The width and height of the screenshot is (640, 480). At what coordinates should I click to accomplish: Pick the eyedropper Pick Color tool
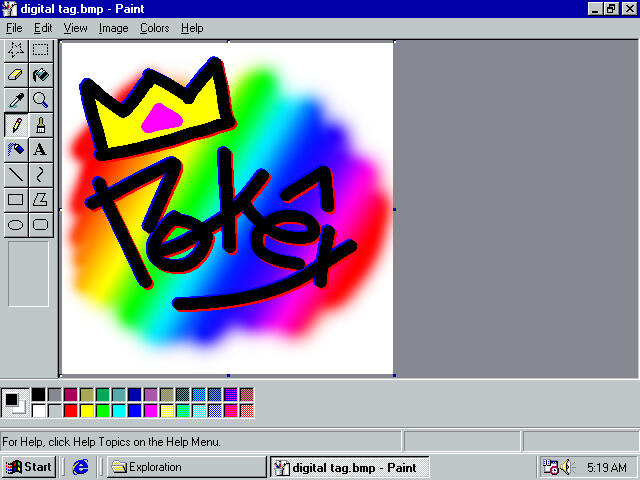click(16, 99)
